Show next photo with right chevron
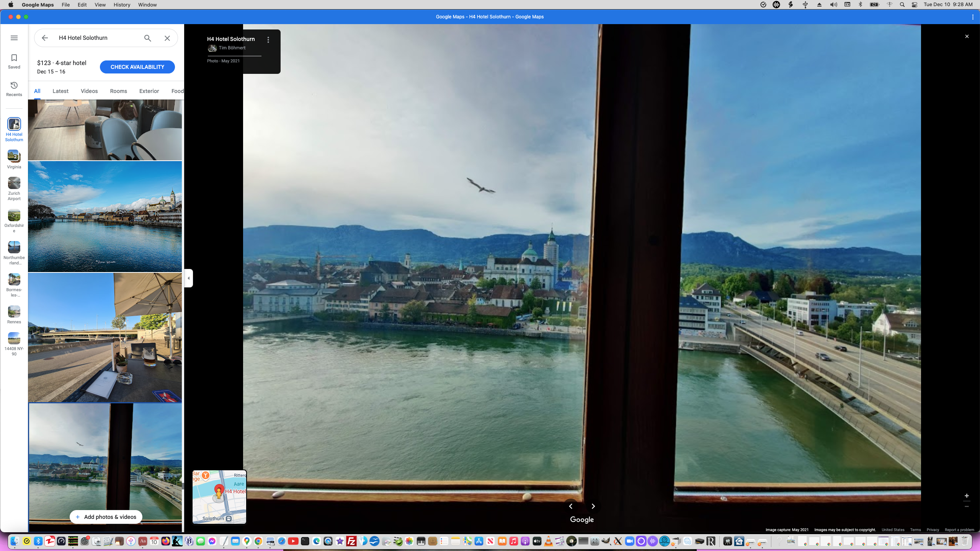 point(593,506)
